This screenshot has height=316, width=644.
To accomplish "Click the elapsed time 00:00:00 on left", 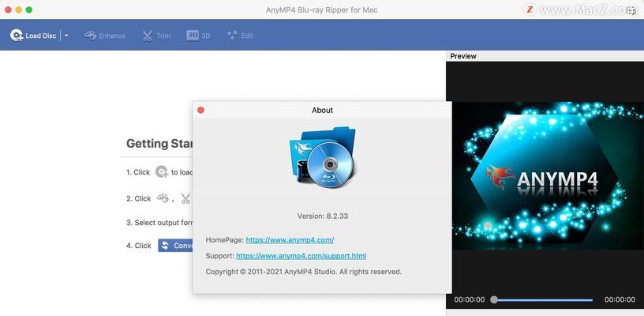I will click(x=470, y=299).
